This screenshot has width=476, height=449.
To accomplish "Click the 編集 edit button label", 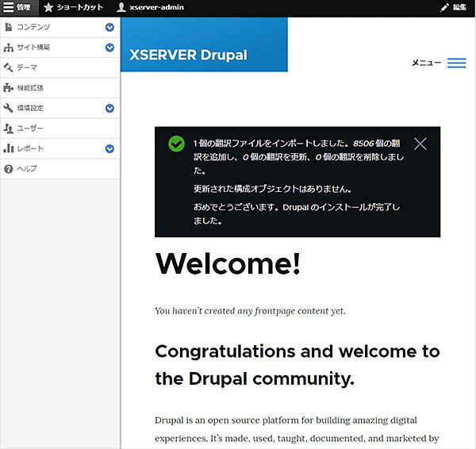I will pos(459,7).
